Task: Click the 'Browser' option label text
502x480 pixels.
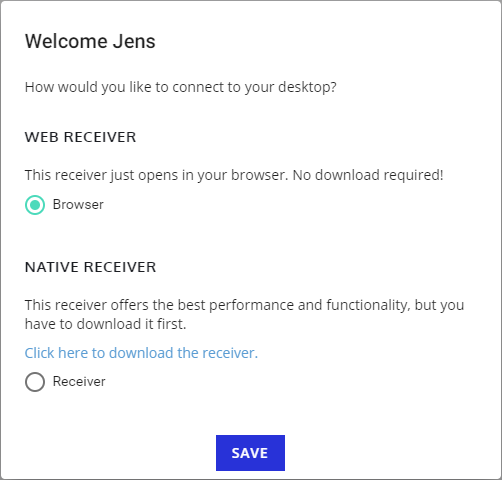Action: 78,205
